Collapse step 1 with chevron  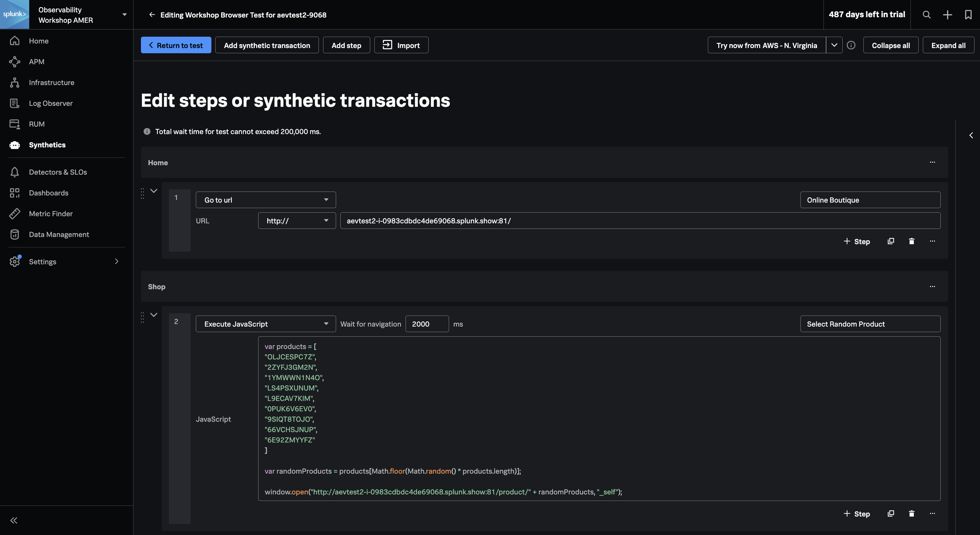(x=154, y=191)
